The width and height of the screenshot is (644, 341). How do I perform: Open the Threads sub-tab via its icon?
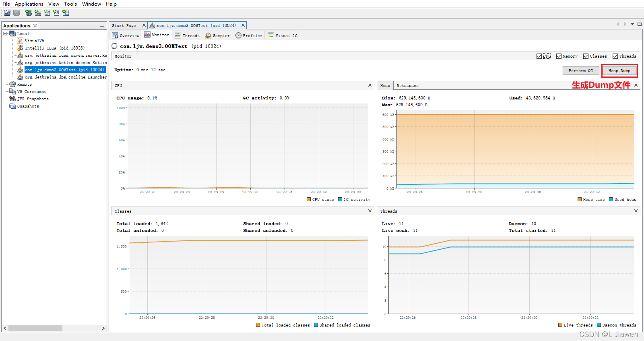[178, 35]
